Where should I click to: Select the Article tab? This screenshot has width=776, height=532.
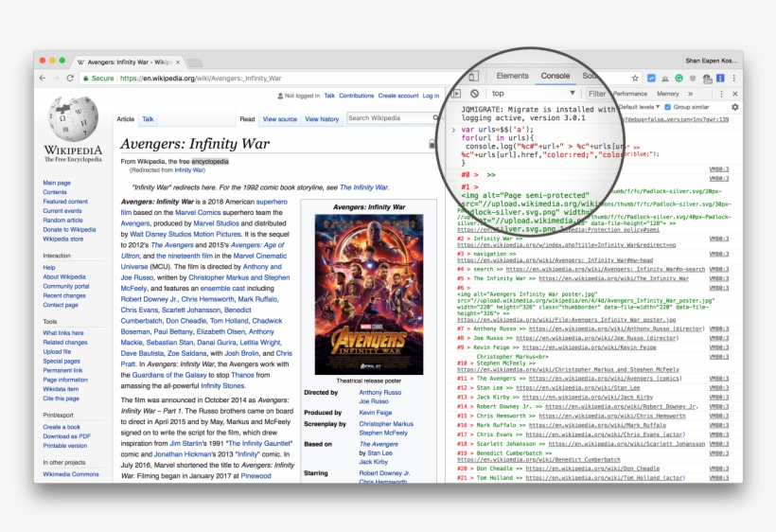[125, 118]
